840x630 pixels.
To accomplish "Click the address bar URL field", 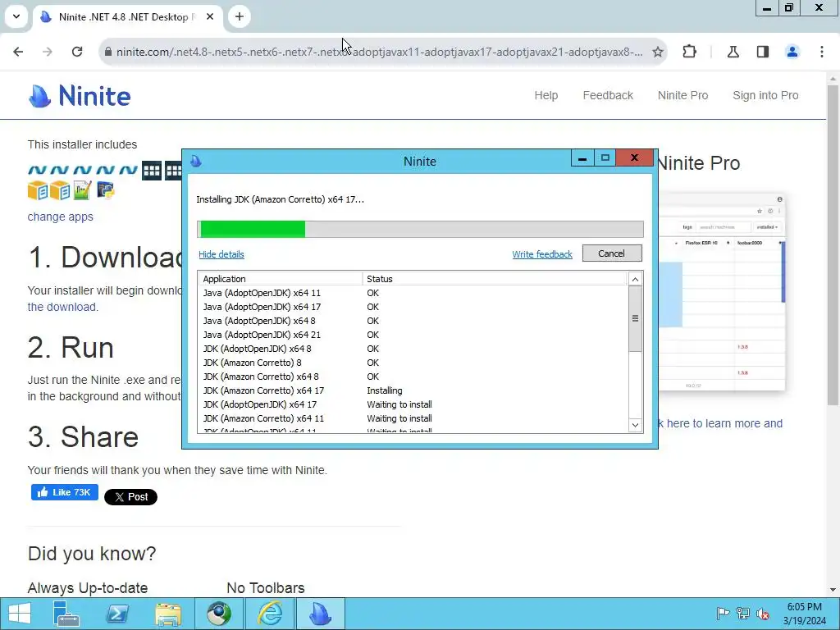I will click(x=379, y=52).
